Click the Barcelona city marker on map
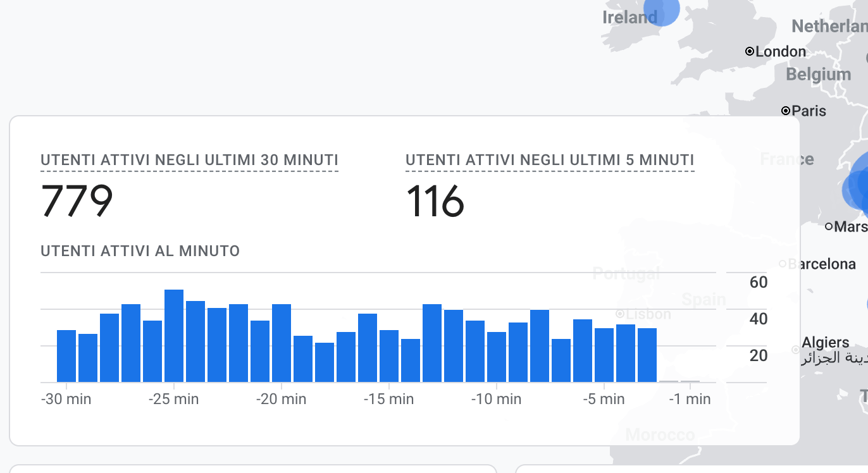This screenshot has width=868, height=473. pyautogui.click(x=783, y=263)
